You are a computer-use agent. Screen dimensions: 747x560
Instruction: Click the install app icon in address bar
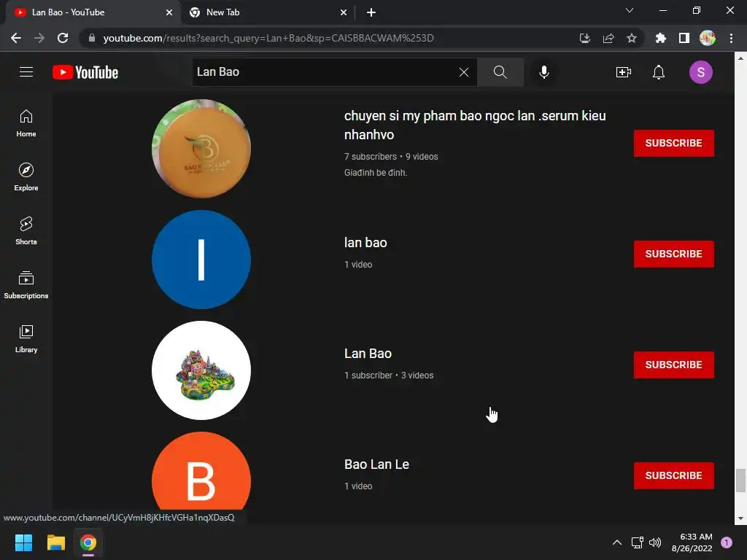[585, 38]
